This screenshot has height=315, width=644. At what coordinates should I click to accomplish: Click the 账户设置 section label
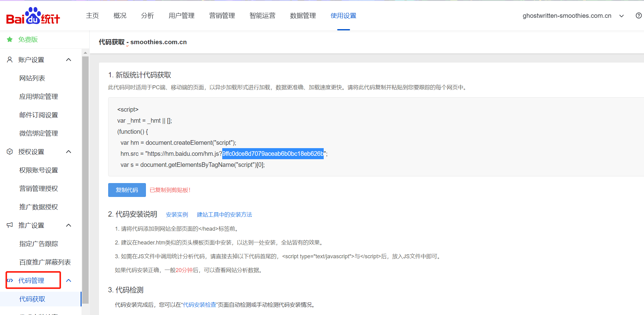(x=31, y=60)
